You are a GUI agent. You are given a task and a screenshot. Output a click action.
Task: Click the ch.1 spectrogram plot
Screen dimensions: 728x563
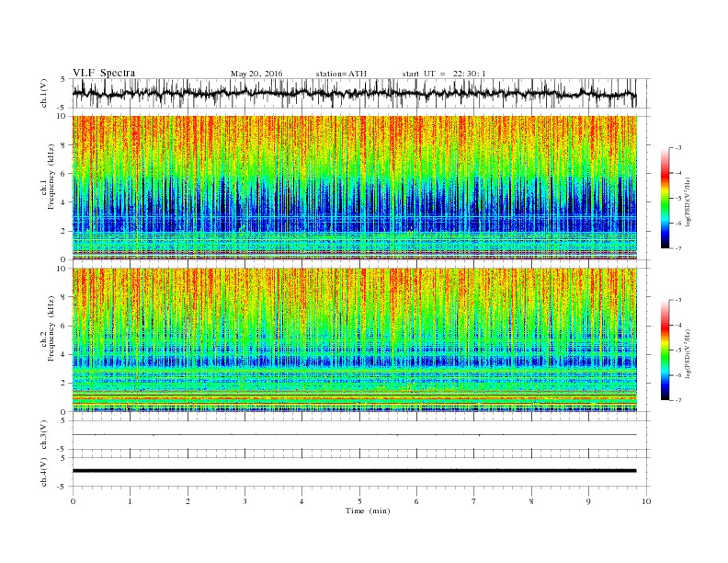(355, 188)
